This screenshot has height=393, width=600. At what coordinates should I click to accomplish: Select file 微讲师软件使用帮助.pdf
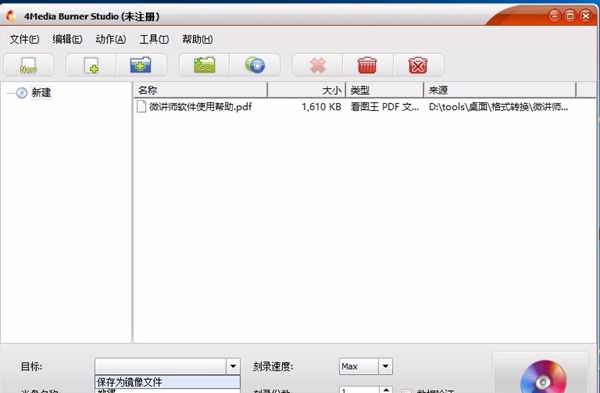point(201,107)
